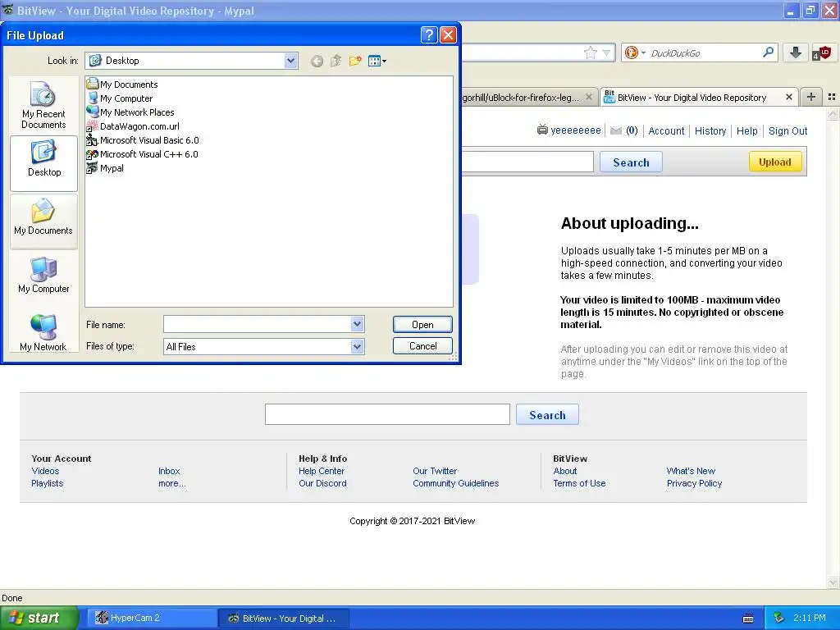Open Playlists link in footer

tap(47, 483)
